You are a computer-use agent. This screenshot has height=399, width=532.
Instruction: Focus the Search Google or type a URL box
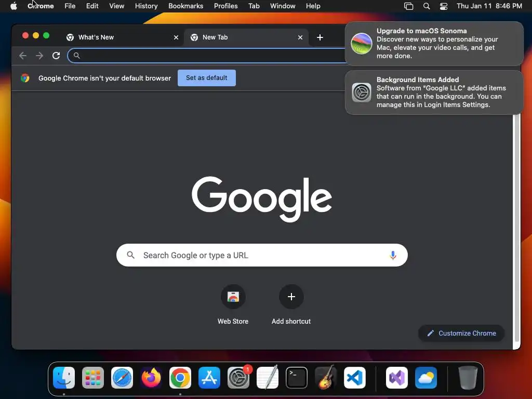coord(262,255)
